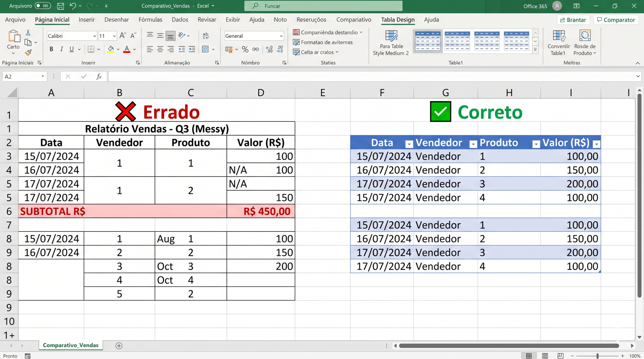Increase font size with the large A icon
The height and width of the screenshot is (359, 644).
click(x=123, y=36)
